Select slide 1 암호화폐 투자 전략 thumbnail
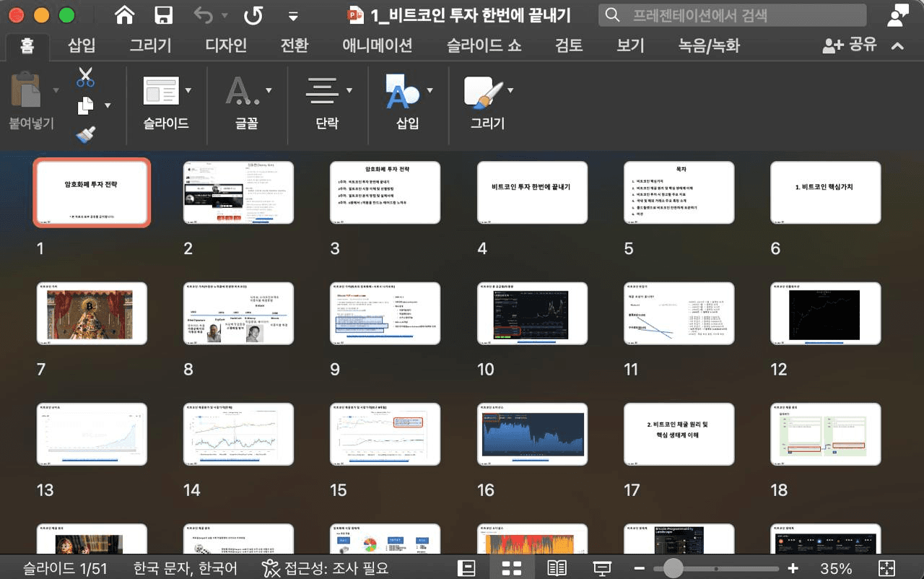 point(92,192)
